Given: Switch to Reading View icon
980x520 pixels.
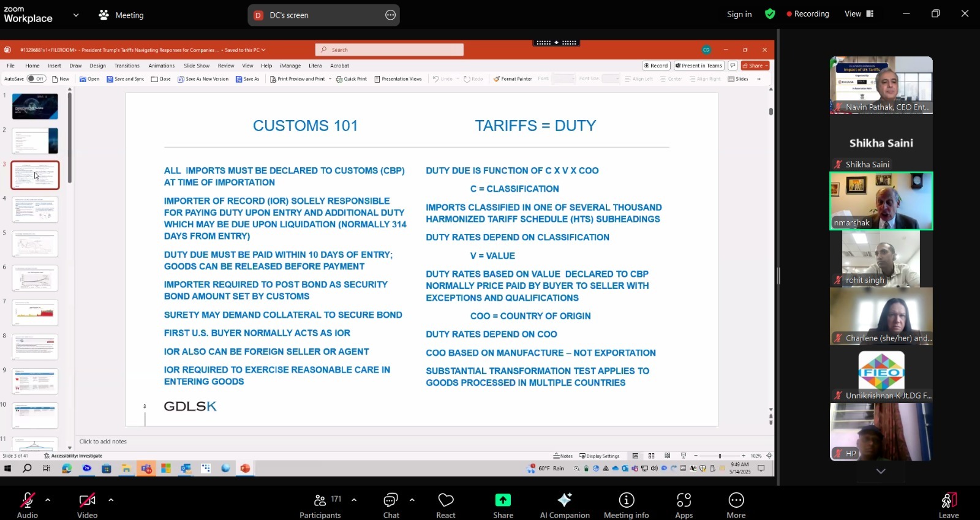Looking at the screenshot, I should click(667, 456).
